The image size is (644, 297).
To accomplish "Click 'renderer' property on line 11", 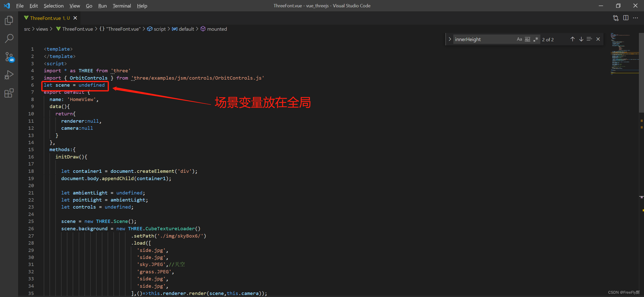I will pos(73,121).
